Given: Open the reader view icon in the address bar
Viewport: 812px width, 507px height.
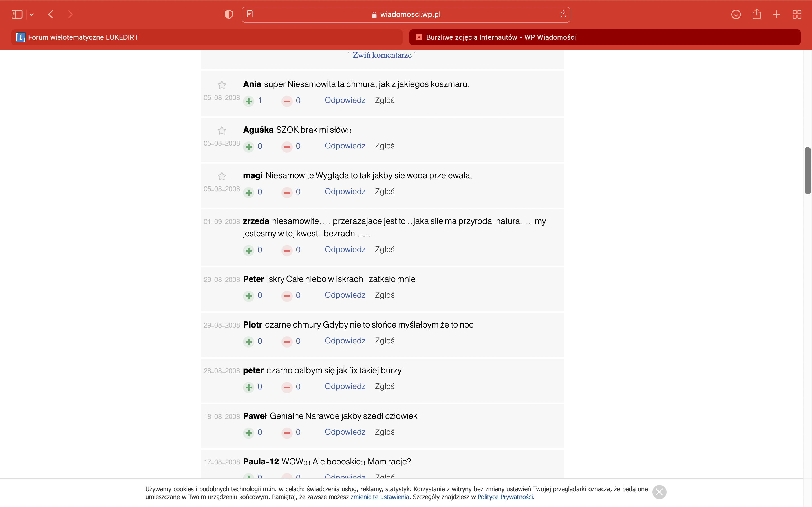Looking at the screenshot, I should point(250,14).
